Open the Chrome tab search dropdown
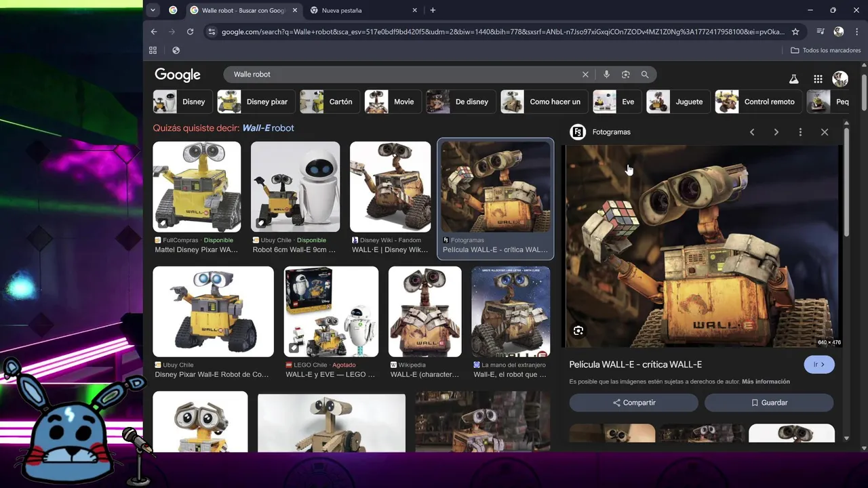 coord(153,10)
